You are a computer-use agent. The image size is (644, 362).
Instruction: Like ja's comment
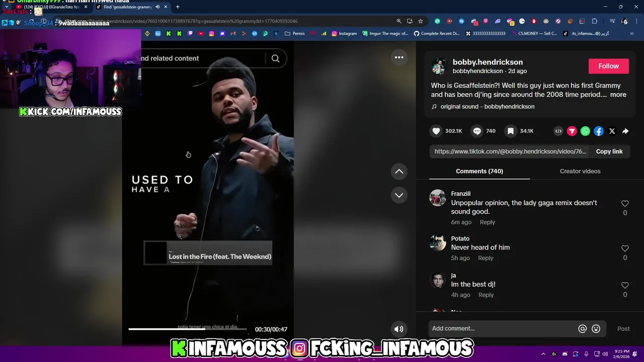[625, 285]
